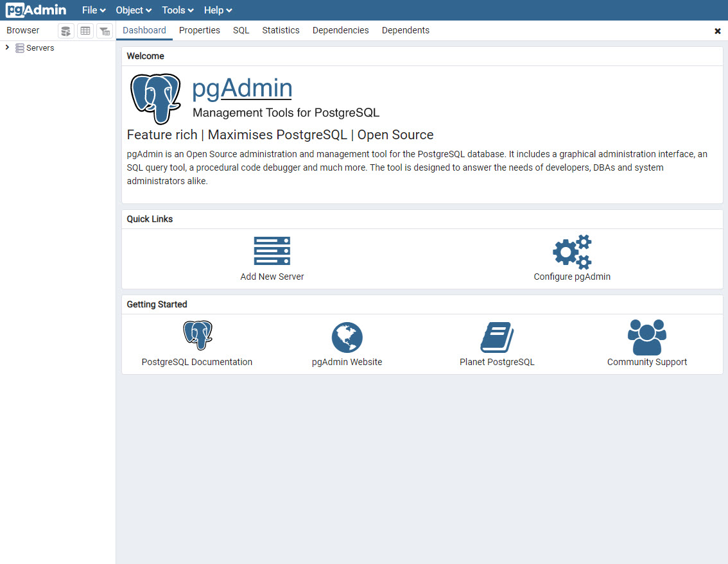Image resolution: width=728 pixels, height=564 pixels.
Task: Click the Add New Server server-stack icon
Action: tap(272, 251)
